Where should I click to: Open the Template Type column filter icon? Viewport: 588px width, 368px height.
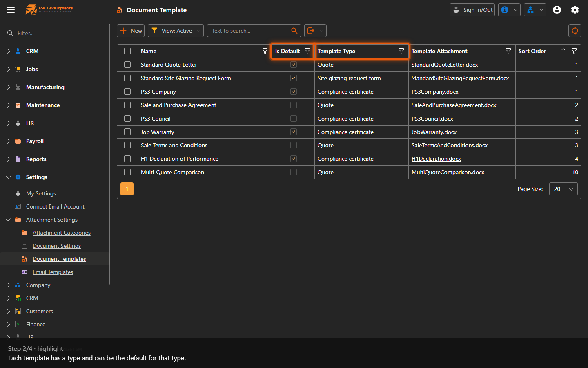click(401, 51)
